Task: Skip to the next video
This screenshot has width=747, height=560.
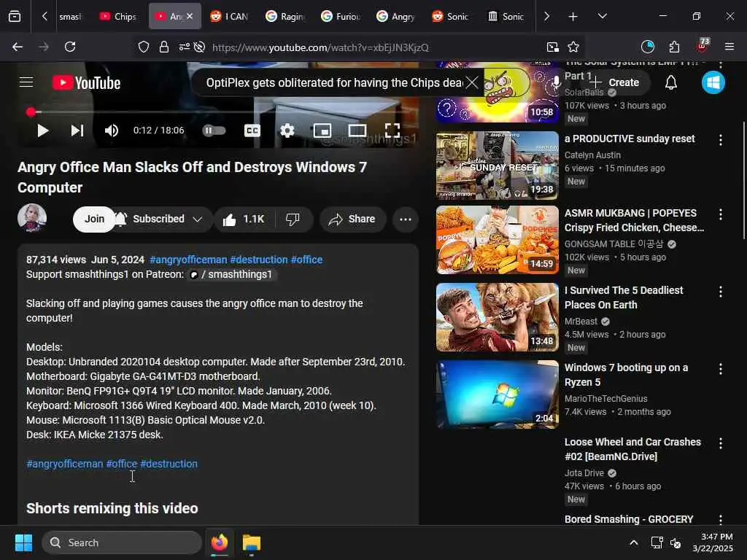Action: point(77,131)
